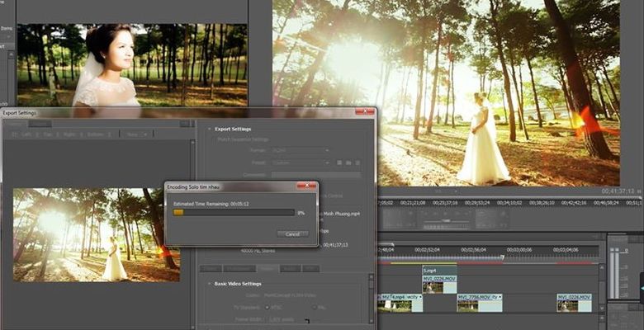Close the Encoding Solo tim nhau dialog

pyautogui.click(x=306, y=186)
